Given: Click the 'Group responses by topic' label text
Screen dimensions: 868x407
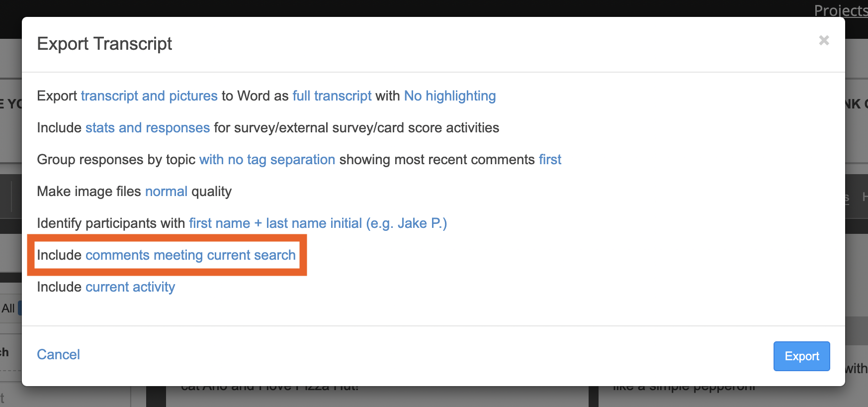Looking at the screenshot, I should point(116,160).
